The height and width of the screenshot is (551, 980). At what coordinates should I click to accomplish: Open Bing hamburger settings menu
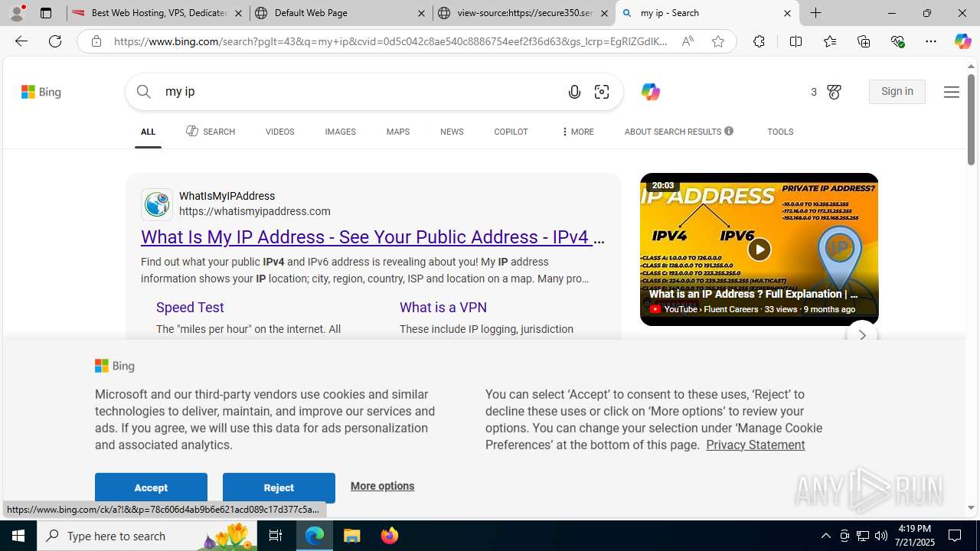click(951, 92)
